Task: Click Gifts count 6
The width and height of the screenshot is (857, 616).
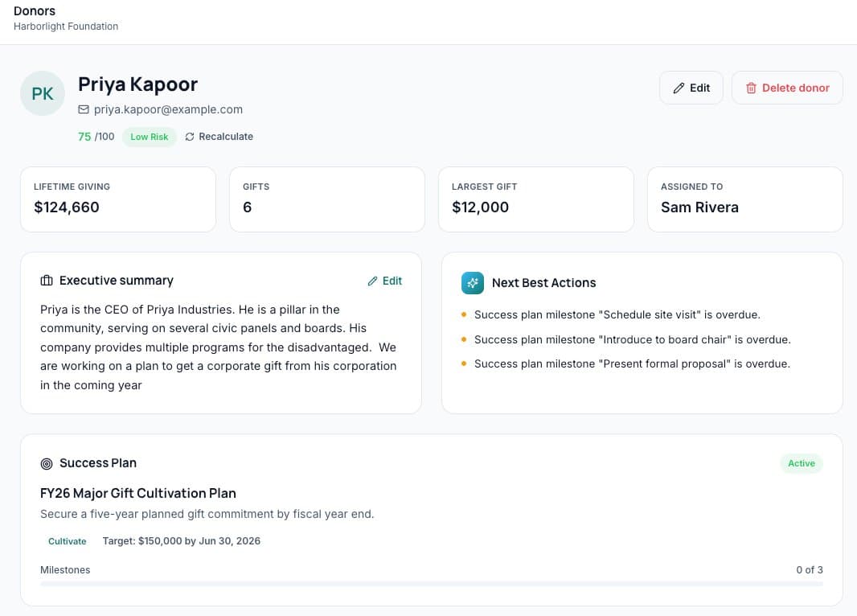Action: (x=247, y=207)
